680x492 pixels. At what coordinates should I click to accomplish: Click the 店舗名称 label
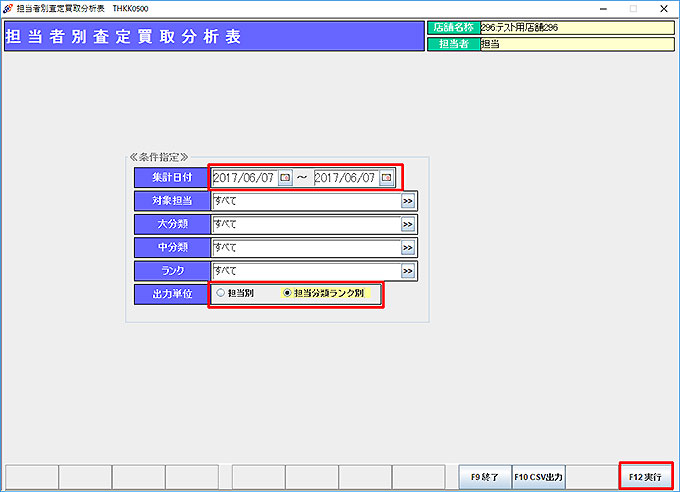click(454, 28)
